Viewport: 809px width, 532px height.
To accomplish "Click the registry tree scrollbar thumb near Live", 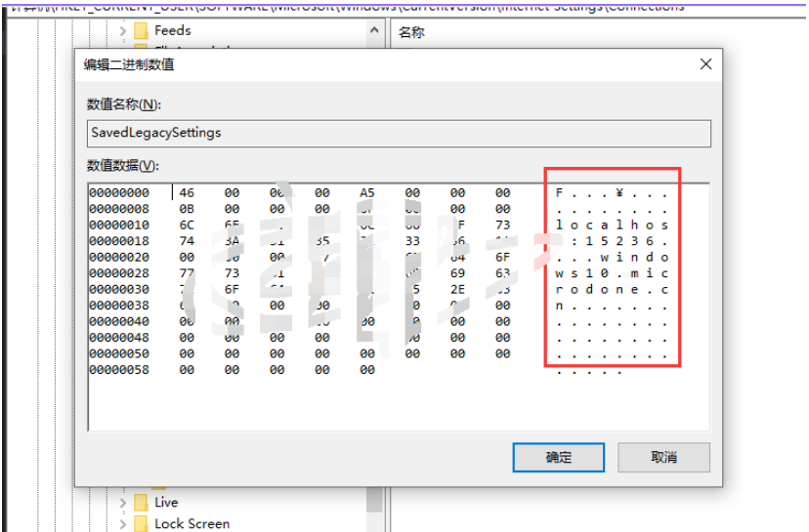I will (374, 499).
